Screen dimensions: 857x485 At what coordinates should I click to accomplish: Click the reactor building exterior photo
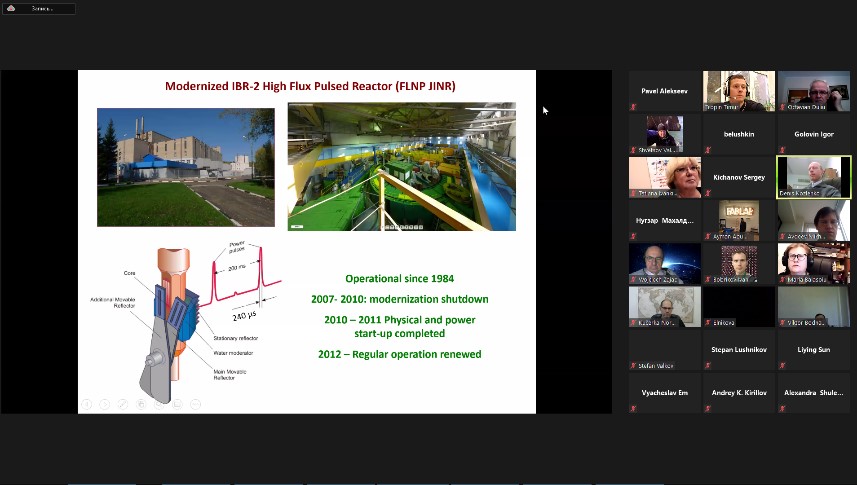point(185,166)
